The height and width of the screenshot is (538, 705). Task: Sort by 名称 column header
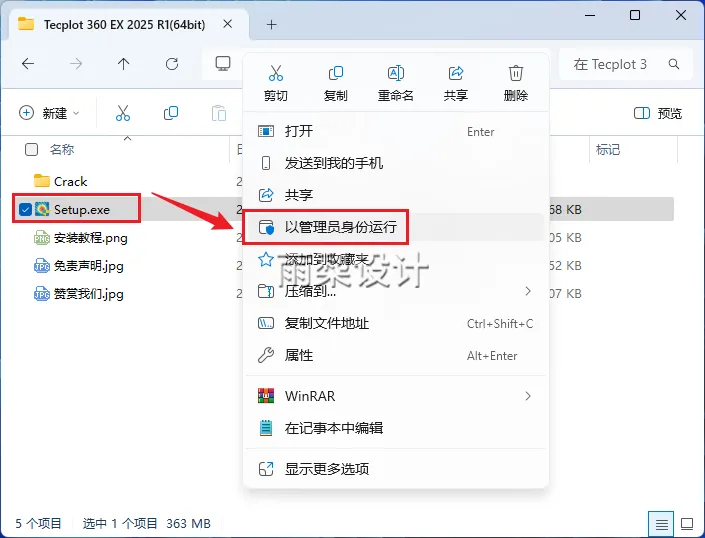coord(62,149)
